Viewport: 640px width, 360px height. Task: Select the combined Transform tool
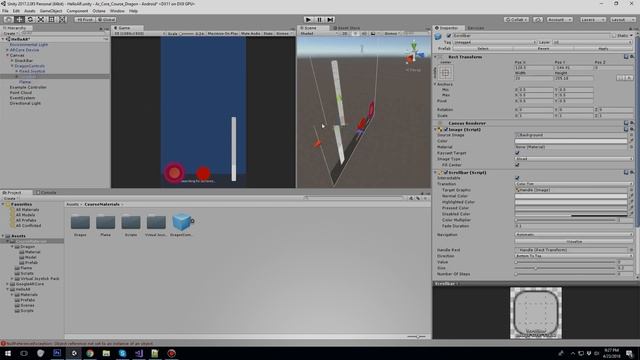[x=62, y=19]
